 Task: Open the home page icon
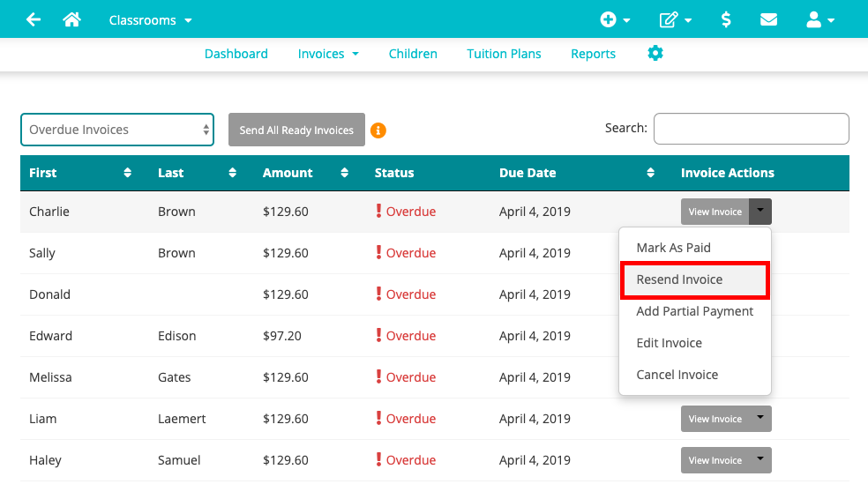(71, 20)
